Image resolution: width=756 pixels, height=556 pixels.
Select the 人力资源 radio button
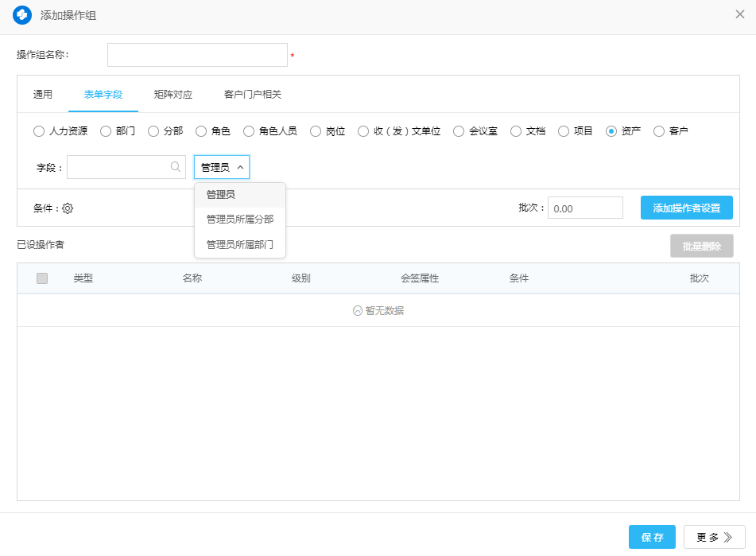click(x=39, y=131)
